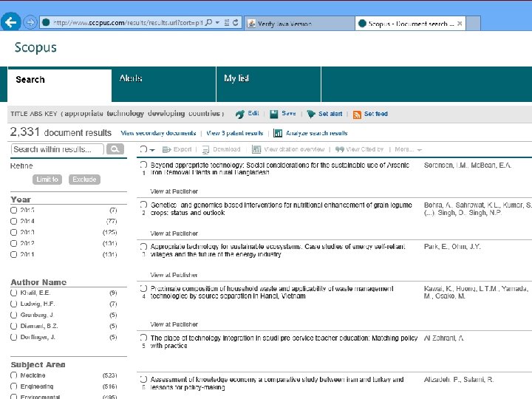
Task: Check the Ludwig, H.F. author filter
Action: [x=13, y=304]
